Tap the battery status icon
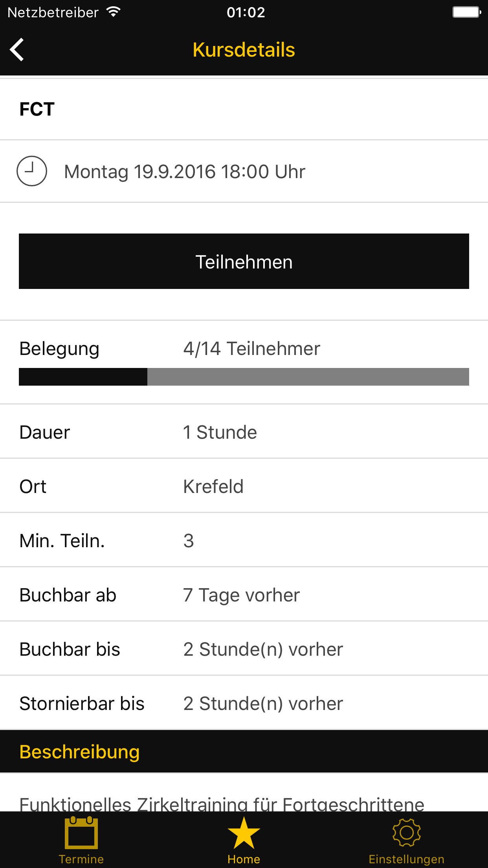Screen dimensions: 488x868 coord(466,12)
